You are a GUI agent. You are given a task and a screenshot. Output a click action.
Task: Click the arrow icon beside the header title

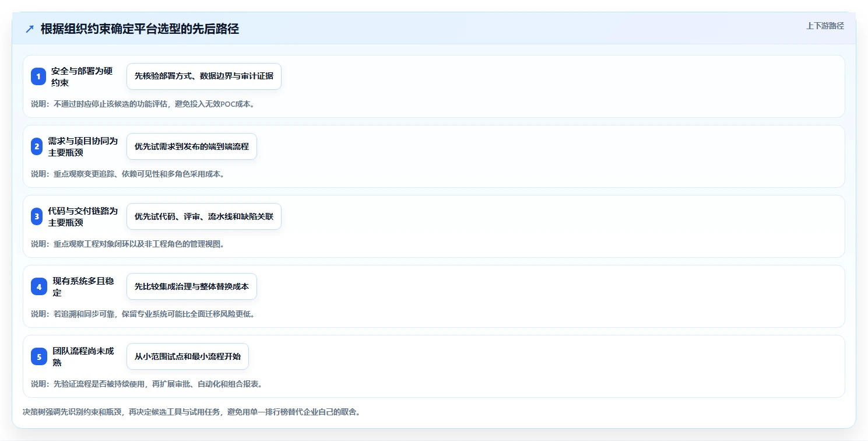point(30,29)
